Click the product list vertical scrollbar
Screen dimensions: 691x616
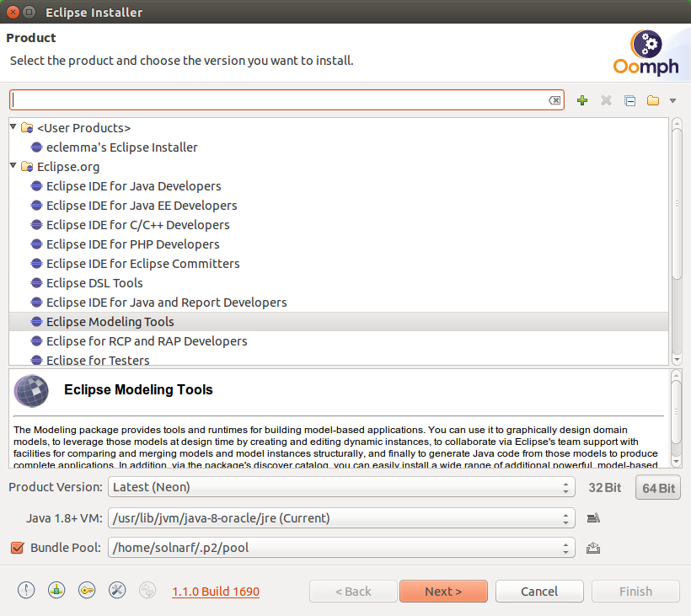(677, 205)
